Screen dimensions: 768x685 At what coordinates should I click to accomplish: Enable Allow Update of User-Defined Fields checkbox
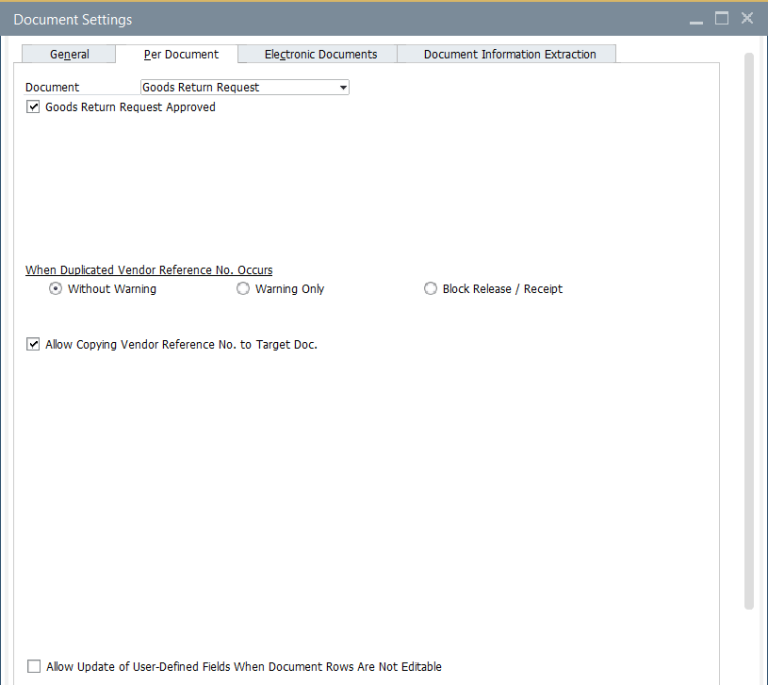coord(34,667)
